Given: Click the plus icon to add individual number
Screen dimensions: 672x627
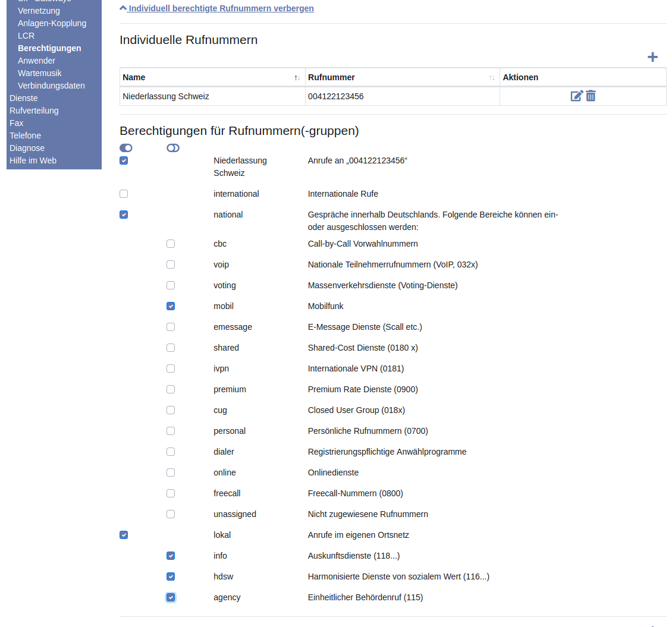Looking at the screenshot, I should click(x=652, y=57).
